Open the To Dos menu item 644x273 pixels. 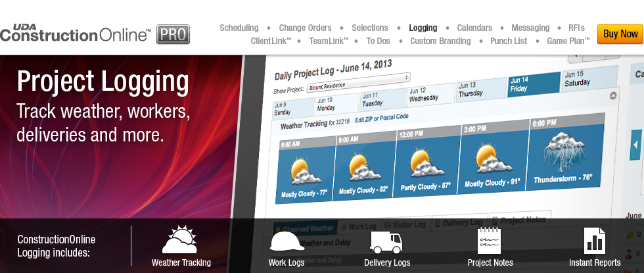pyautogui.click(x=378, y=41)
